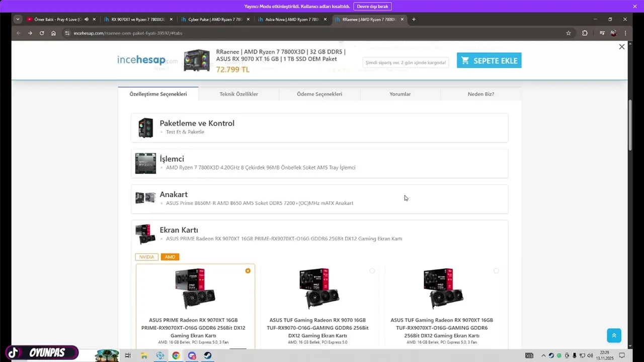Open Steam from the taskbar
This screenshot has width=644, height=362.
click(x=207, y=355)
